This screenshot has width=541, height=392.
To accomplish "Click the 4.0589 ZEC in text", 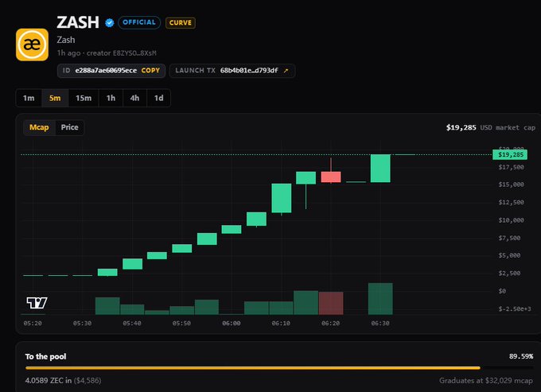I will [x=49, y=381].
